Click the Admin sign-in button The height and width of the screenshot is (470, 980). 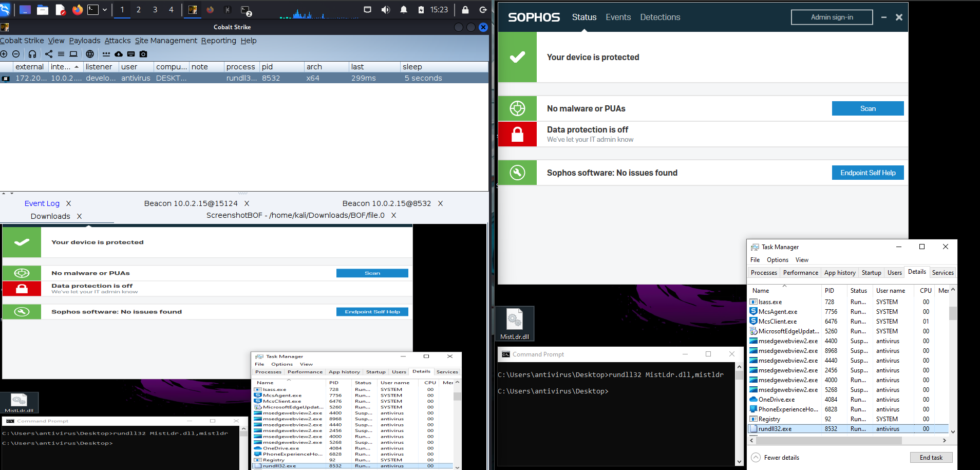click(x=832, y=17)
